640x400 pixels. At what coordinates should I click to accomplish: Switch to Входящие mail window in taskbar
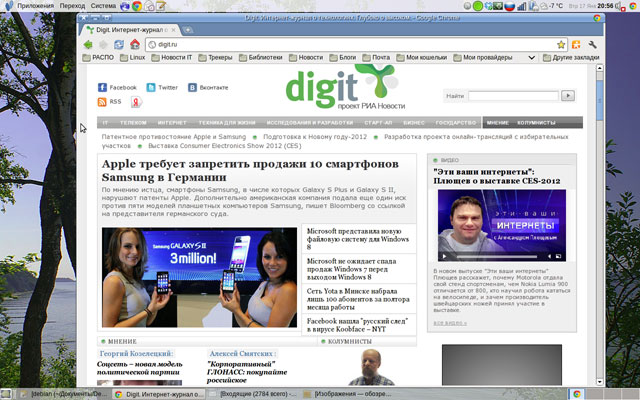[253, 394]
